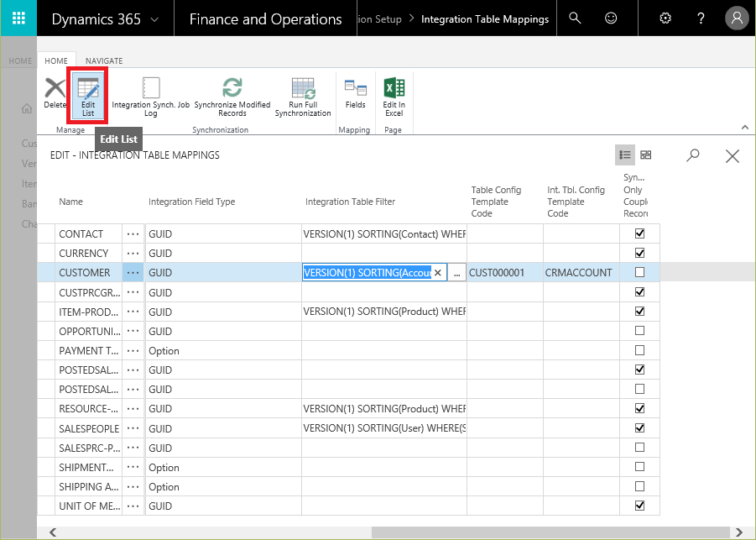This screenshot has width=756, height=540.
Task: Click the home icon in left sidebar
Action: (x=27, y=108)
